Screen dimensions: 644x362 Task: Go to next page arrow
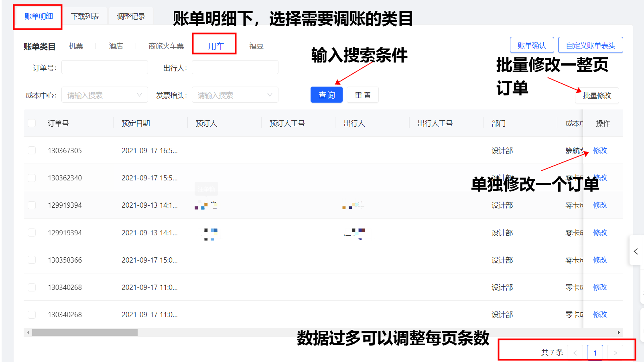point(615,353)
